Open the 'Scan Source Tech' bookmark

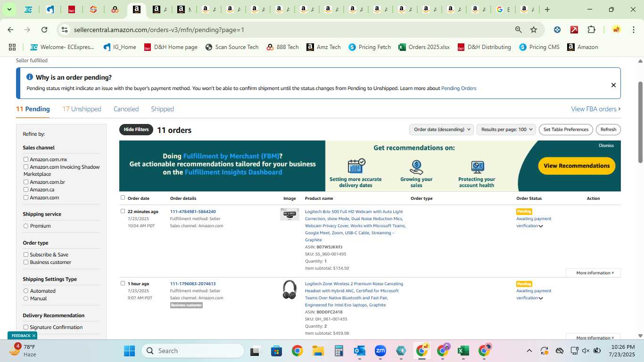tap(232, 47)
